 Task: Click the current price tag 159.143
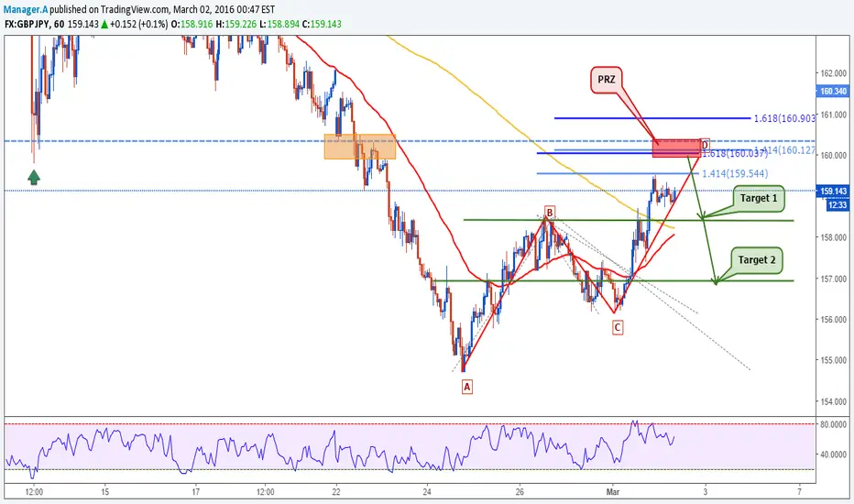point(833,192)
